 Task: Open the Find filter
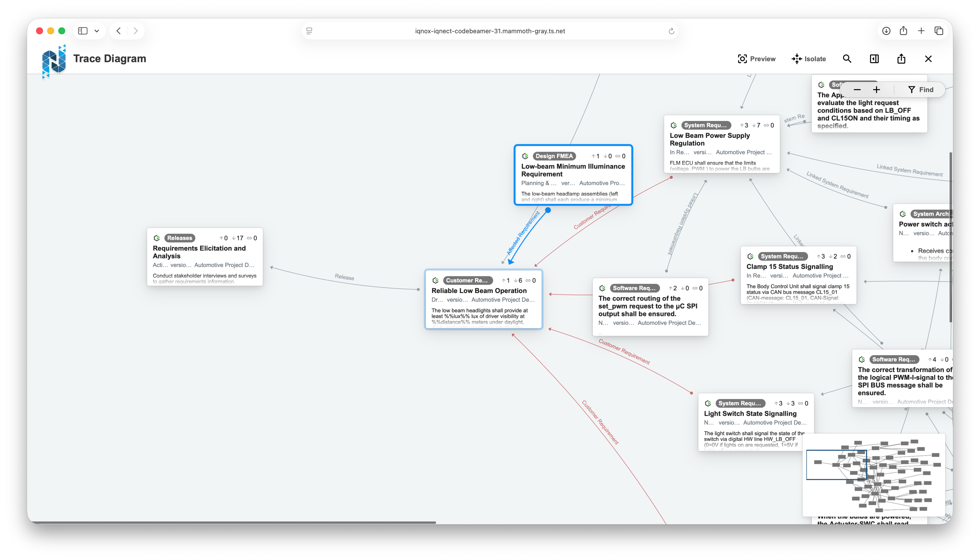920,90
